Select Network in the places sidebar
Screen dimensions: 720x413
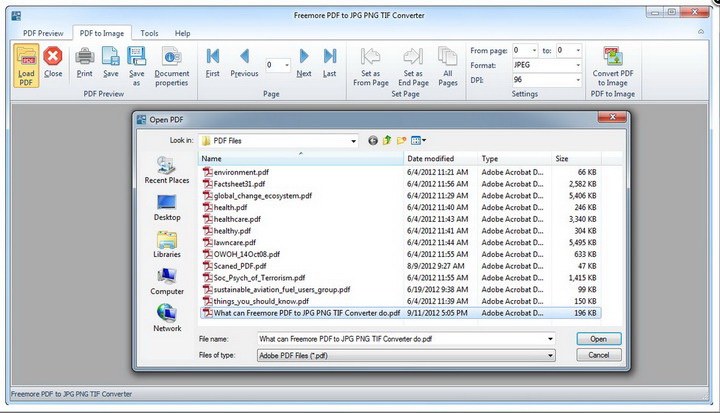pyautogui.click(x=167, y=318)
